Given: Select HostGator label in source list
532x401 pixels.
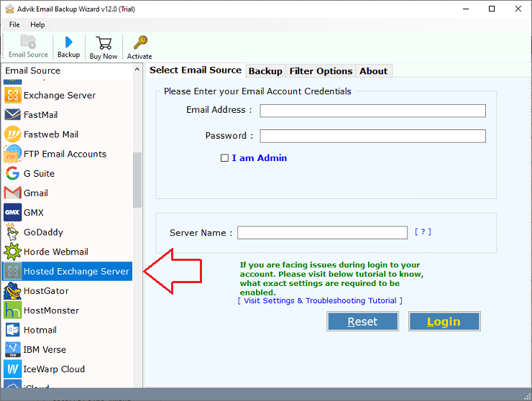Looking at the screenshot, I should 46,291.
